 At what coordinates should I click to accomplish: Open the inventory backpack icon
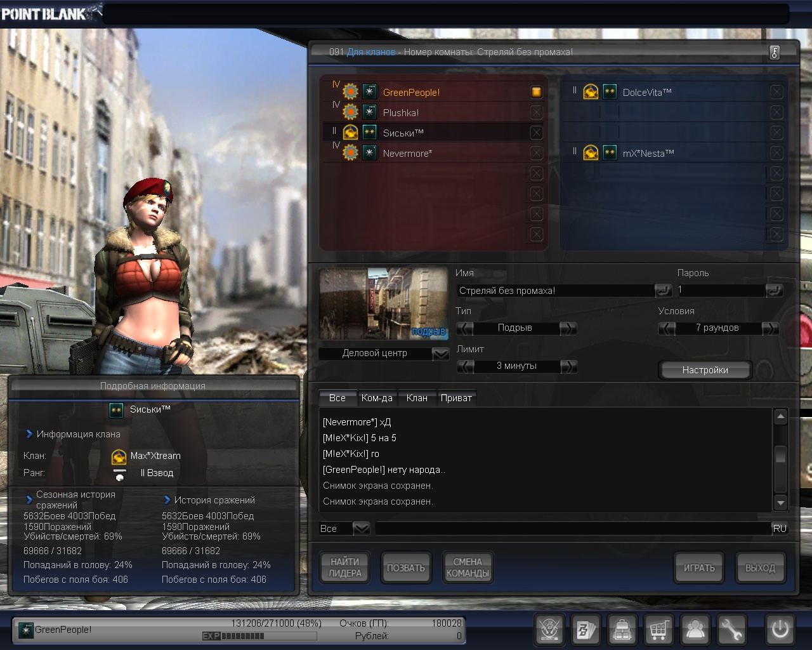pos(622,630)
